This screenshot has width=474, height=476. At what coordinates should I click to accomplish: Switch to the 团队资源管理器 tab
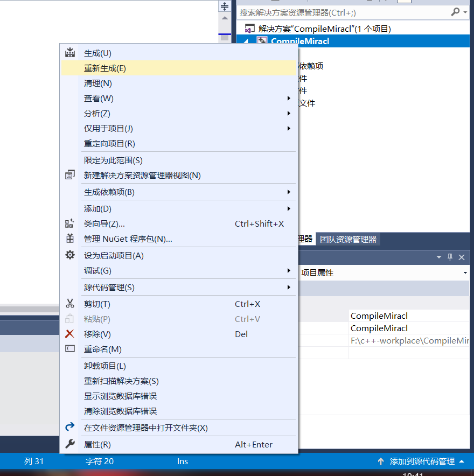[348, 239]
